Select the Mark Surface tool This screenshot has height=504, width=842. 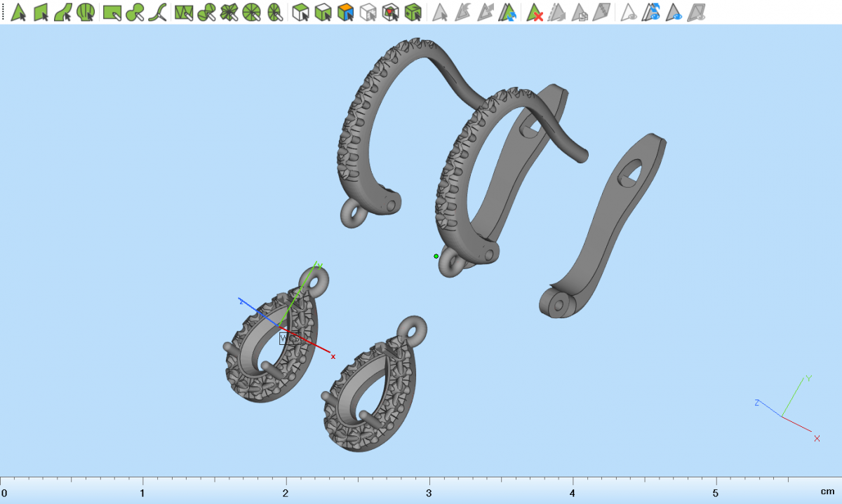pos(63,12)
